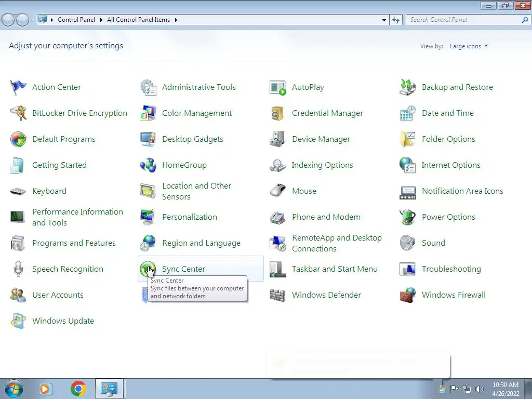The image size is (532, 399).
Task: Click the Administrative Tools gear icon
Action: 148,87
